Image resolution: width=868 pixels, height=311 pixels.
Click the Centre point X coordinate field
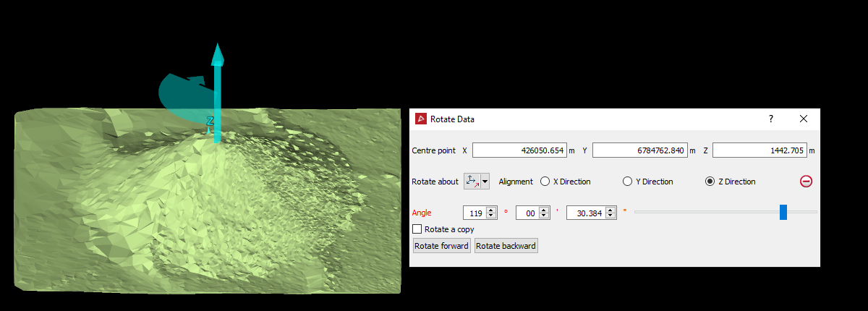pyautogui.click(x=519, y=150)
